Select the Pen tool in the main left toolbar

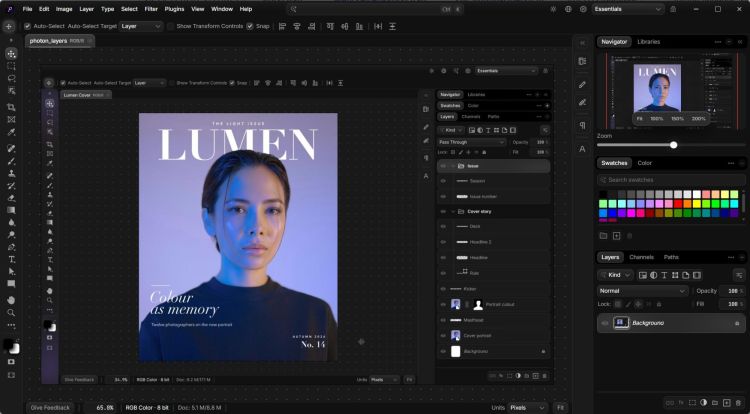[11, 247]
